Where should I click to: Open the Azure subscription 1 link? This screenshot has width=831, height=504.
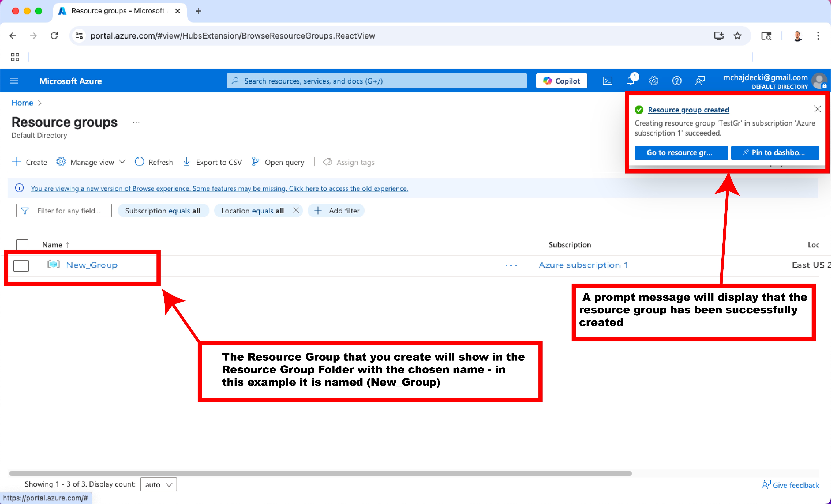click(x=583, y=265)
